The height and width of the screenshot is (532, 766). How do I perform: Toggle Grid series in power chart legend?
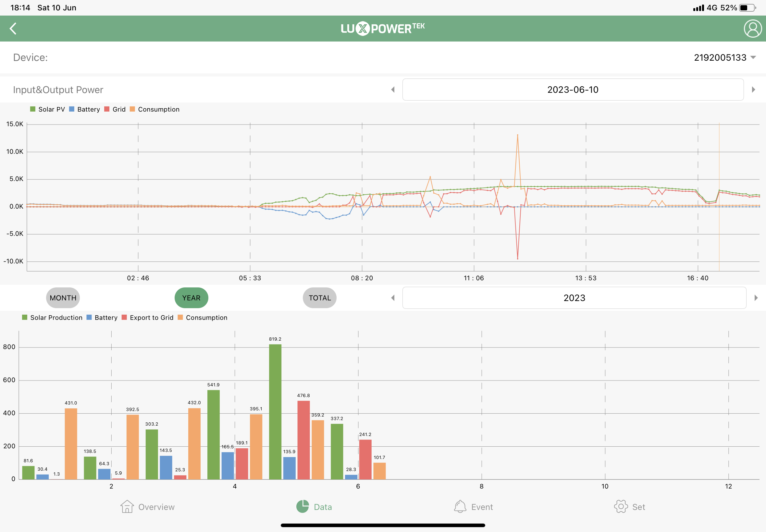tap(115, 109)
